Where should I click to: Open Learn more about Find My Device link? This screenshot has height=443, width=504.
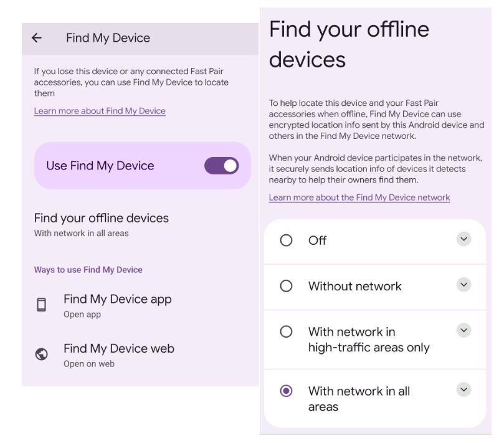[100, 111]
